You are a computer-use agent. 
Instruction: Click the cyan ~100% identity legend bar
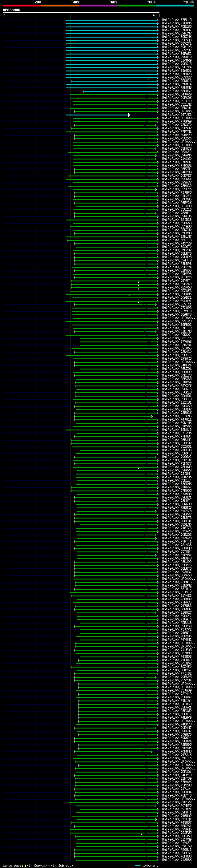click(x=175, y=6)
